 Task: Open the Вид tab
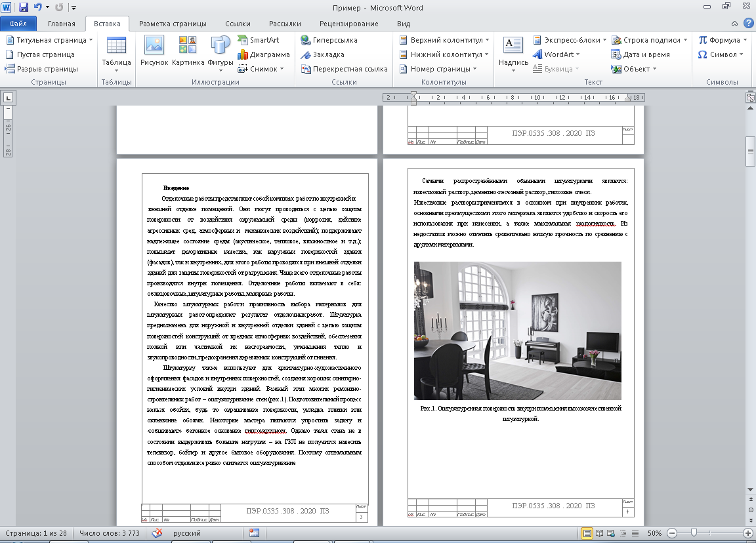[404, 24]
